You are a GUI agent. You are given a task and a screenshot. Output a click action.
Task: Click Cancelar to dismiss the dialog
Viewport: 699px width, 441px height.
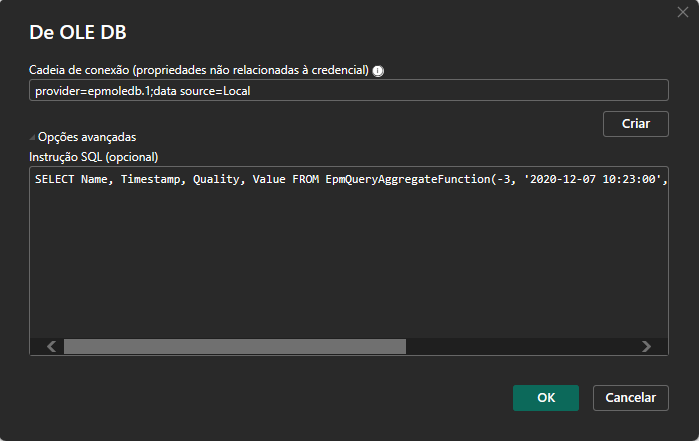pyautogui.click(x=630, y=398)
